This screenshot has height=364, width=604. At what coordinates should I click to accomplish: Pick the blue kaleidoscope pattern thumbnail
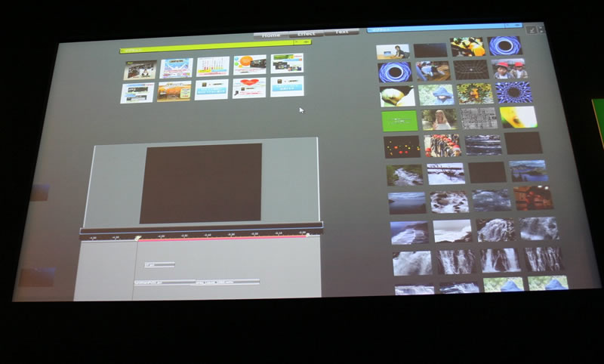tap(513, 92)
